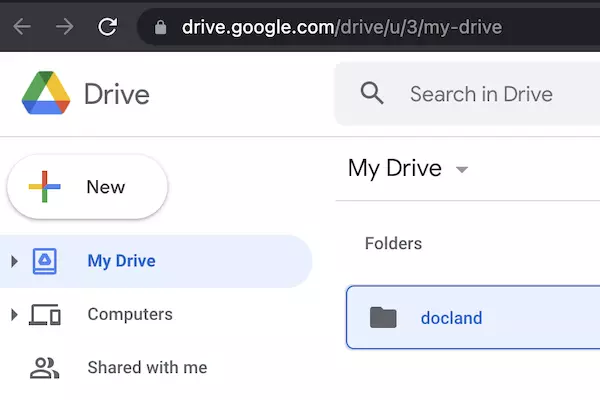600x400 pixels.
Task: Open the My Drive heading dropdown arrow
Action: [x=462, y=169]
